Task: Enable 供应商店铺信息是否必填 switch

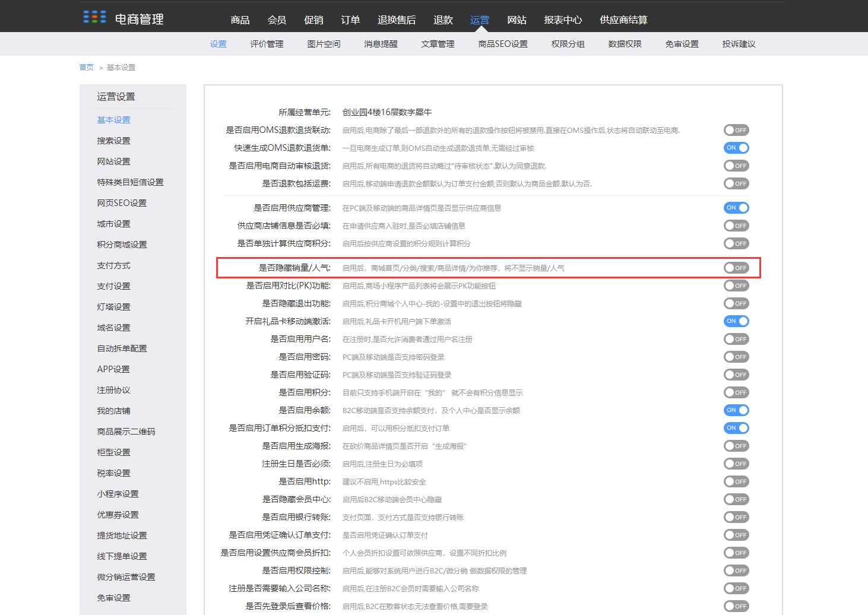Action: (736, 226)
